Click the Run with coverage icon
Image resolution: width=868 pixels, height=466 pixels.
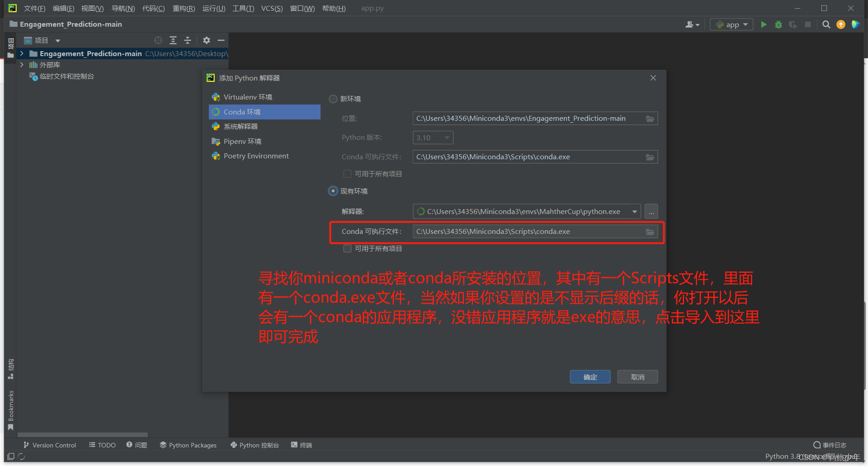pos(793,24)
